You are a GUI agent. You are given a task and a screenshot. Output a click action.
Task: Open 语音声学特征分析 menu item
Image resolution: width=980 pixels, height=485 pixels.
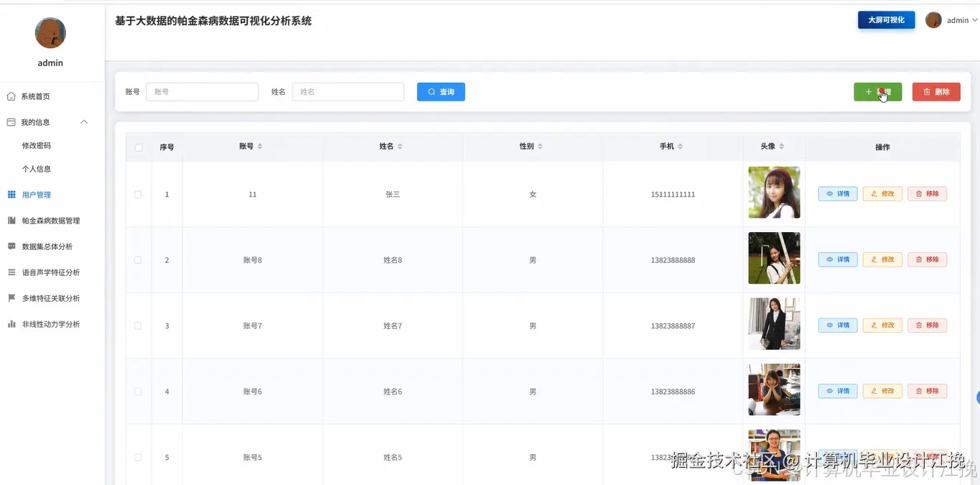(x=52, y=272)
